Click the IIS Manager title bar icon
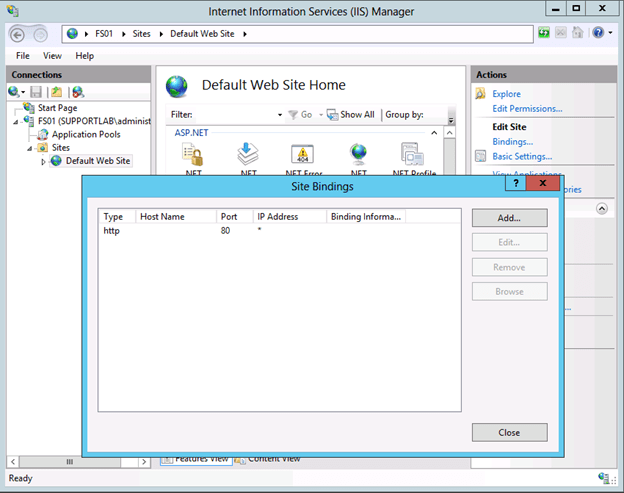The width and height of the screenshot is (624, 493). tap(13, 11)
